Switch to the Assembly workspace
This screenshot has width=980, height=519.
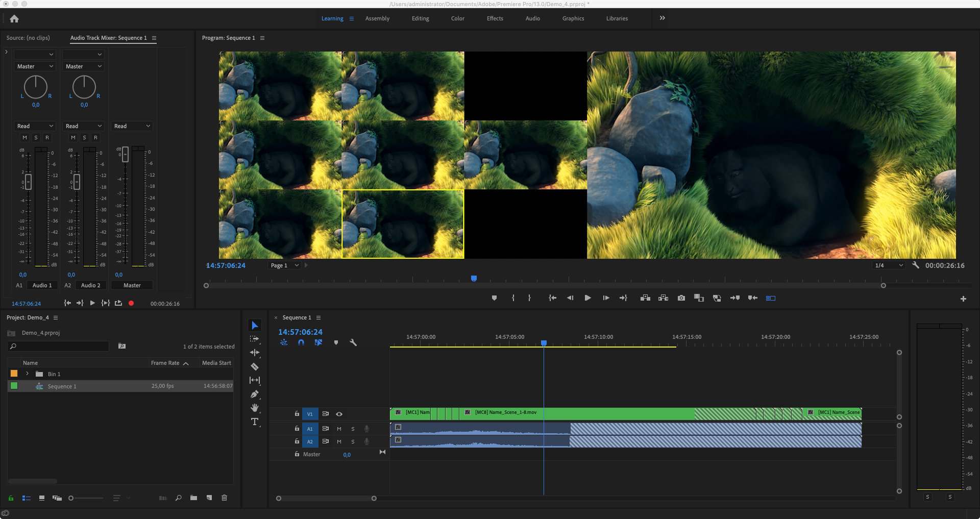pos(377,18)
